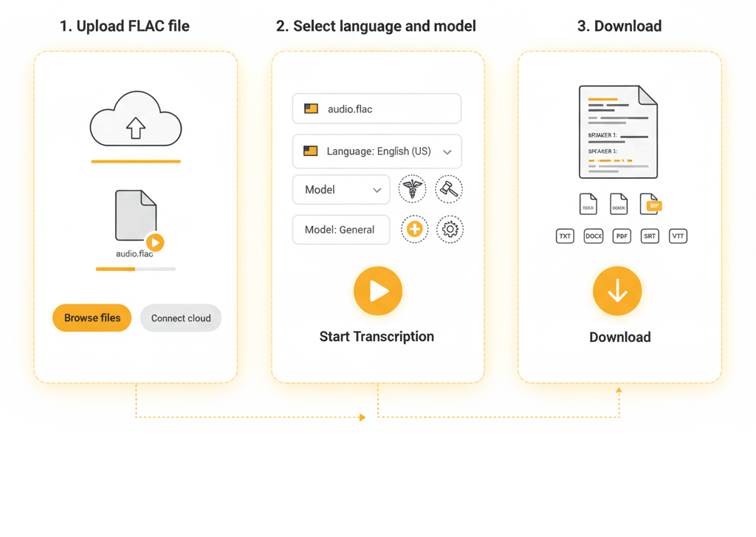This screenshot has height=537, width=756.
Task: Click the upload progress bar under audio.flac
Action: (135, 269)
